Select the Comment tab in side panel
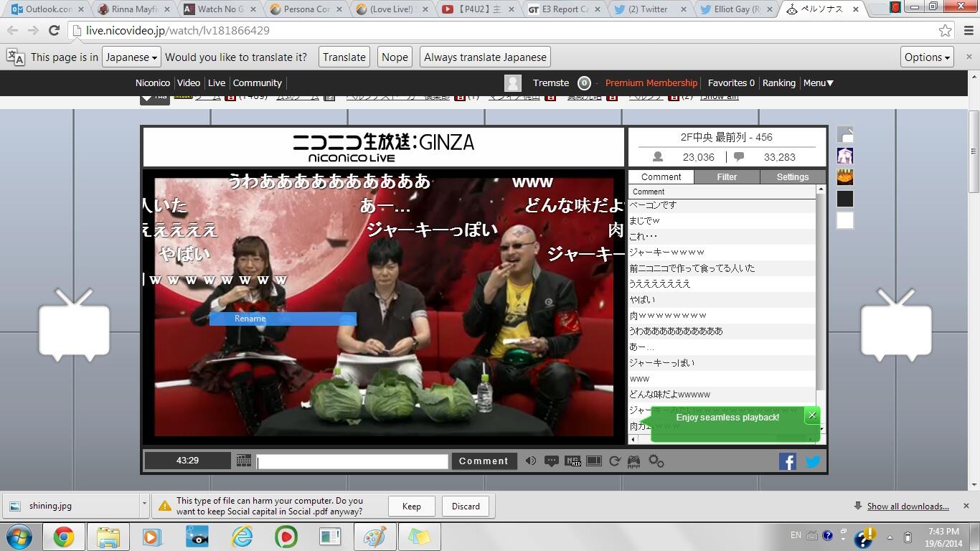Screen dimensions: 980x551 [x=661, y=176]
